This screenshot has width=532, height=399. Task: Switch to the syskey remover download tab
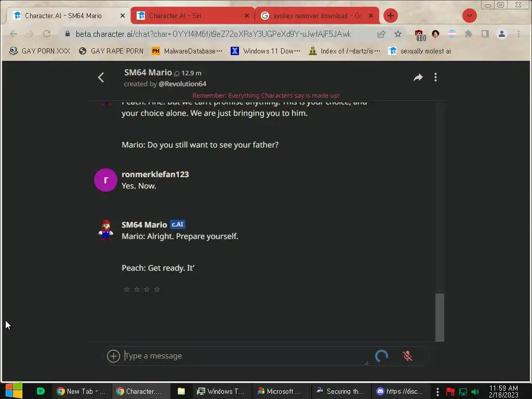pos(317,16)
